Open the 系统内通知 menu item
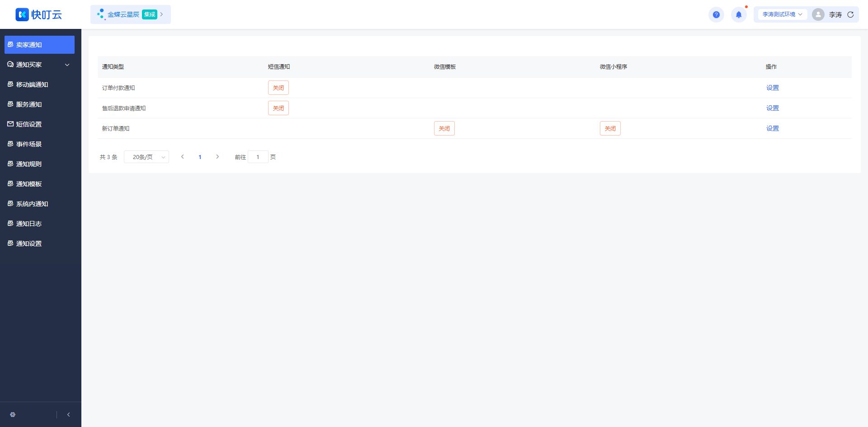 pyautogui.click(x=39, y=204)
